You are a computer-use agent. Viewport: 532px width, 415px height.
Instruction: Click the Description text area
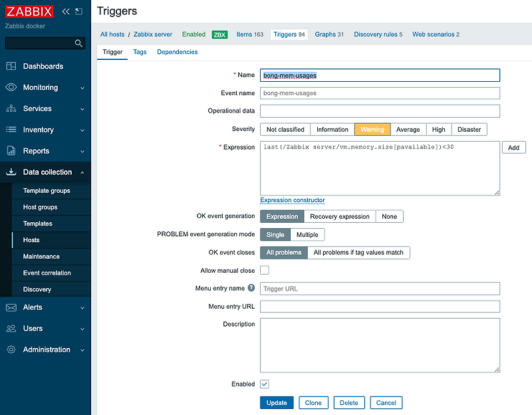(379, 345)
